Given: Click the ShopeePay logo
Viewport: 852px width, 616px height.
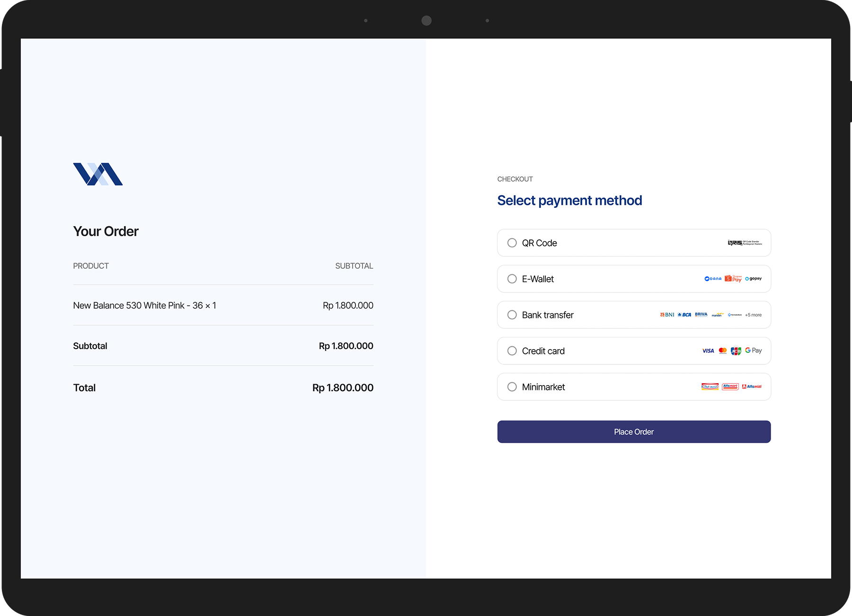Looking at the screenshot, I should [x=733, y=279].
